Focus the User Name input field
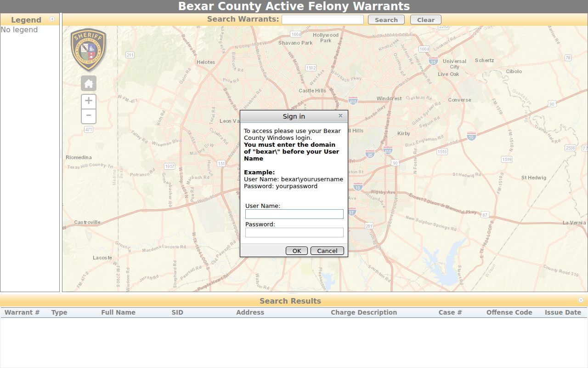This screenshot has height=368, width=588. pos(294,214)
